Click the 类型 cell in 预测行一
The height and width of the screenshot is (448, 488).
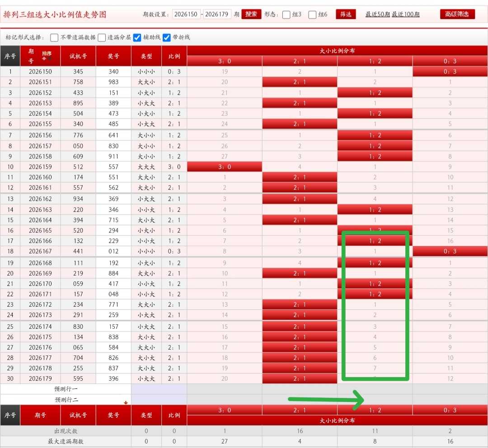146,389
